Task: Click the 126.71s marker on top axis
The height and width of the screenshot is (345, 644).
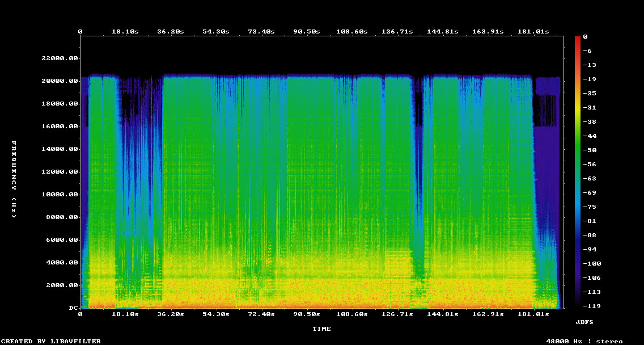Action: pos(397,32)
